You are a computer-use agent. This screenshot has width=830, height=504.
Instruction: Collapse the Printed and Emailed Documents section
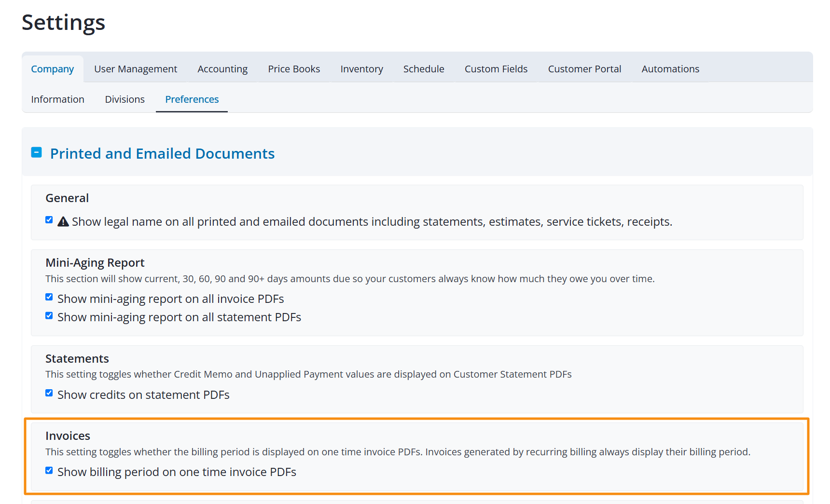(x=36, y=152)
